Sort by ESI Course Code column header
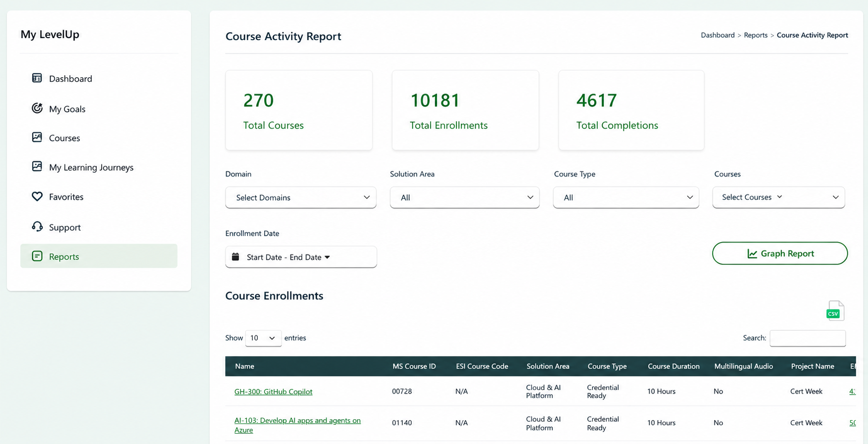 (x=482, y=366)
